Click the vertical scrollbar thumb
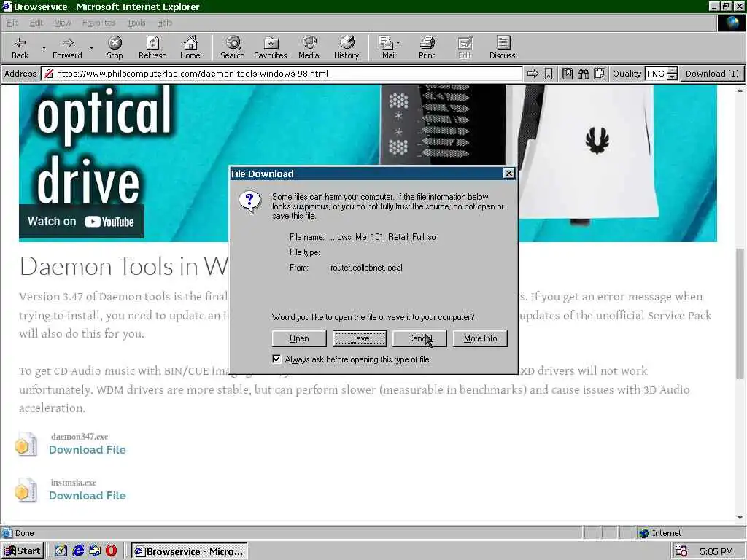The image size is (747, 560). (740, 314)
